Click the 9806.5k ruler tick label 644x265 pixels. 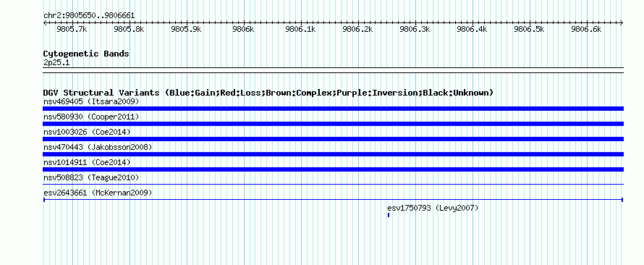point(529,29)
